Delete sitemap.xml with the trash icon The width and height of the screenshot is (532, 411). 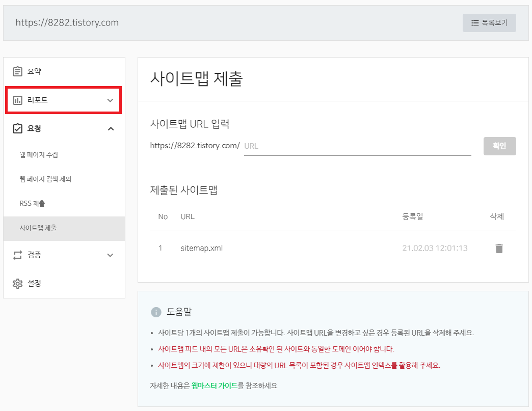tap(499, 248)
